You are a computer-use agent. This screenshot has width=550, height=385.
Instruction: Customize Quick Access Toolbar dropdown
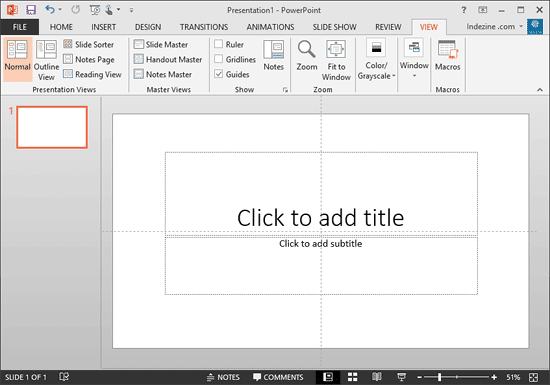(x=132, y=10)
